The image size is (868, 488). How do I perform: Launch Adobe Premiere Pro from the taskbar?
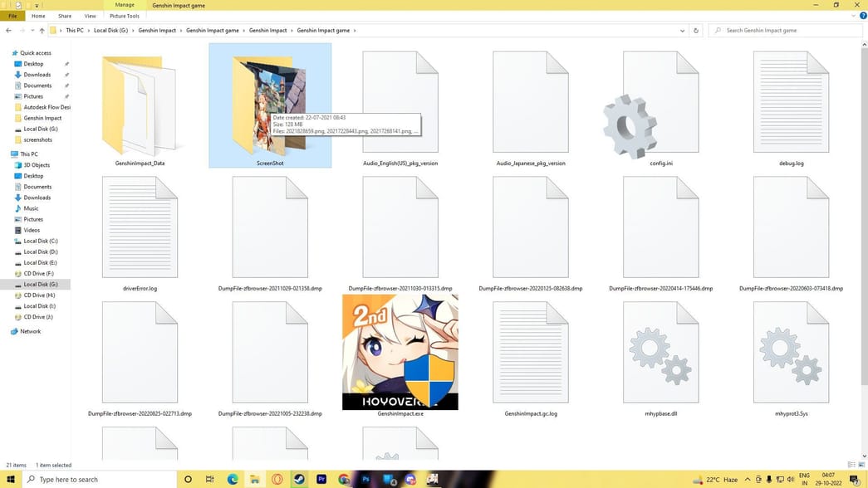click(x=322, y=479)
